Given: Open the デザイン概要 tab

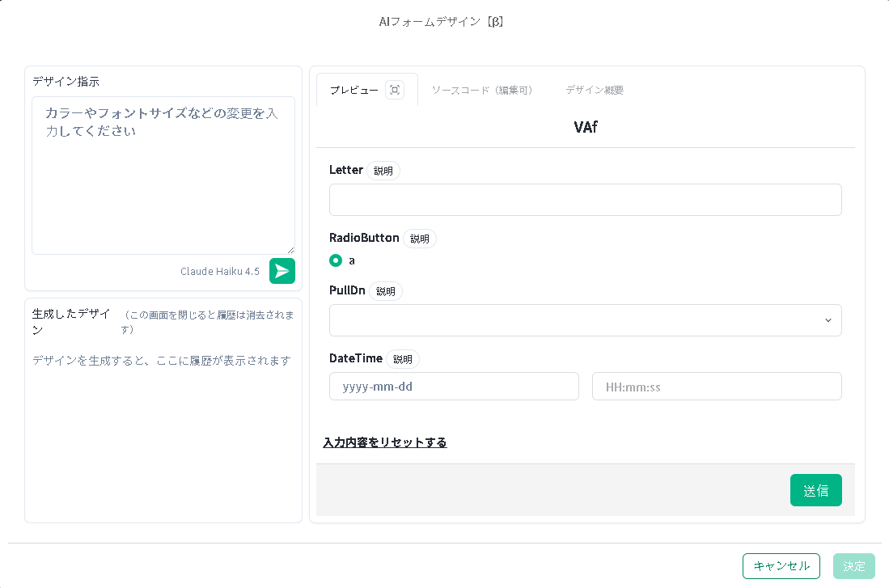Looking at the screenshot, I should pyautogui.click(x=595, y=90).
